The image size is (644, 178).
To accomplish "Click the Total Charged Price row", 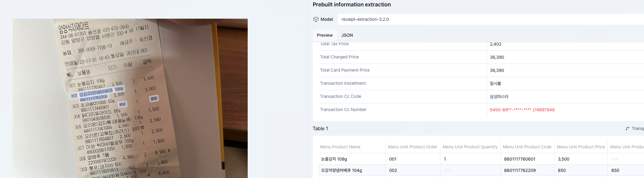I will click(x=339, y=57).
